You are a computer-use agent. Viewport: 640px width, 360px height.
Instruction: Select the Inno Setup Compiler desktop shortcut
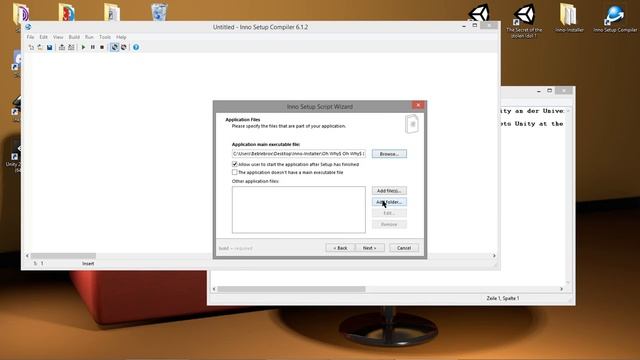click(x=615, y=18)
